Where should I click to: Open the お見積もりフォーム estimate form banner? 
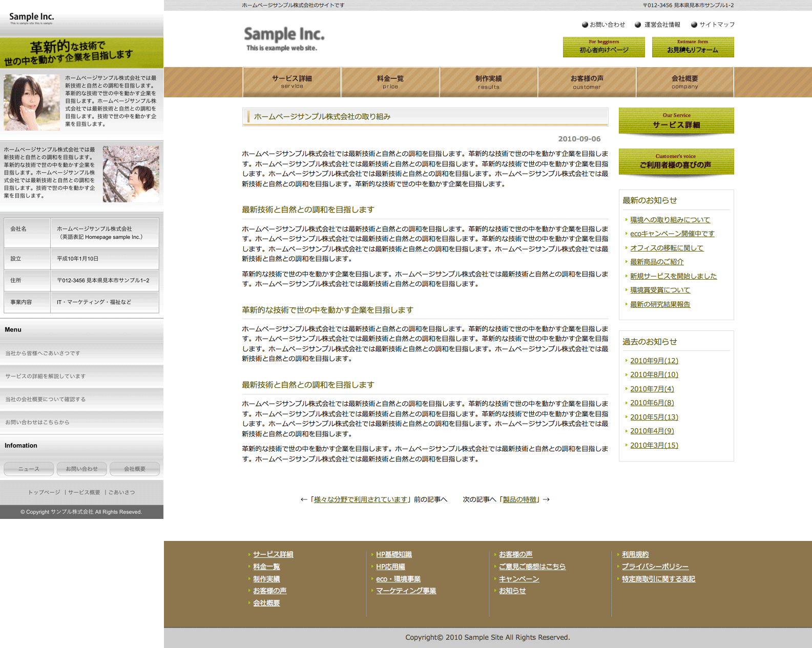click(693, 47)
